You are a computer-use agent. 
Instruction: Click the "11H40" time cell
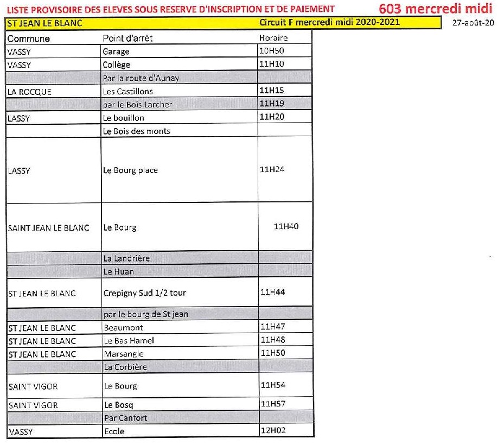pos(286,226)
